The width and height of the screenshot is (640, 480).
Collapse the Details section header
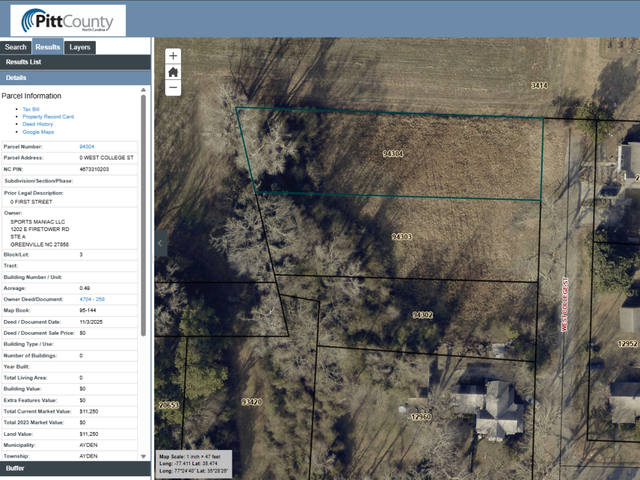75,78
